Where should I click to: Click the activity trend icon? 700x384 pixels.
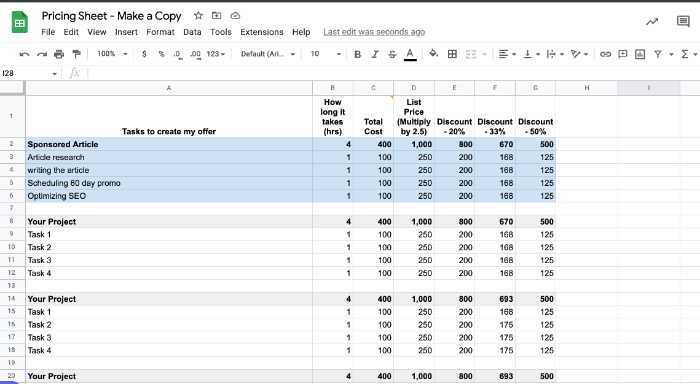coord(652,21)
